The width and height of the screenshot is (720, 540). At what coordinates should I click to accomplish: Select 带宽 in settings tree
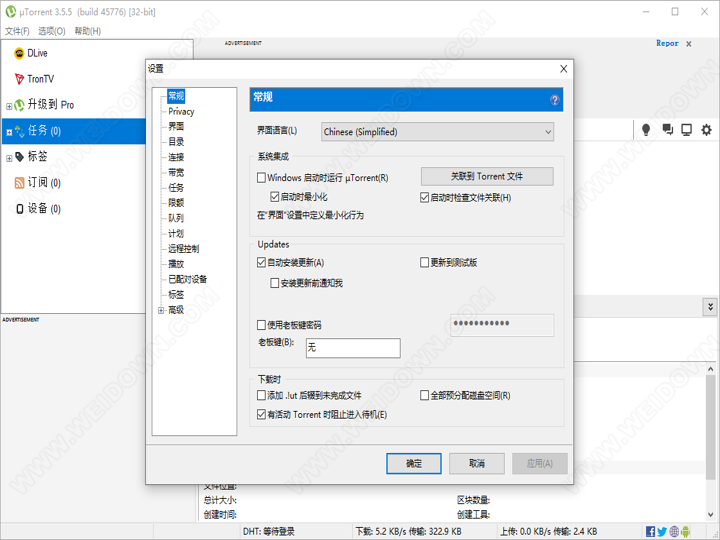click(x=176, y=173)
